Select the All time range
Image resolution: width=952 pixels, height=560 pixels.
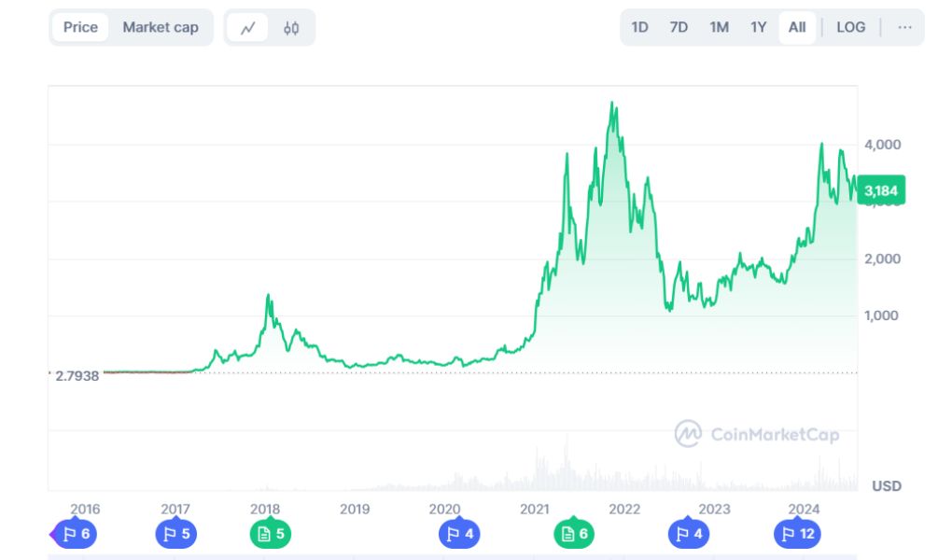coord(797,27)
